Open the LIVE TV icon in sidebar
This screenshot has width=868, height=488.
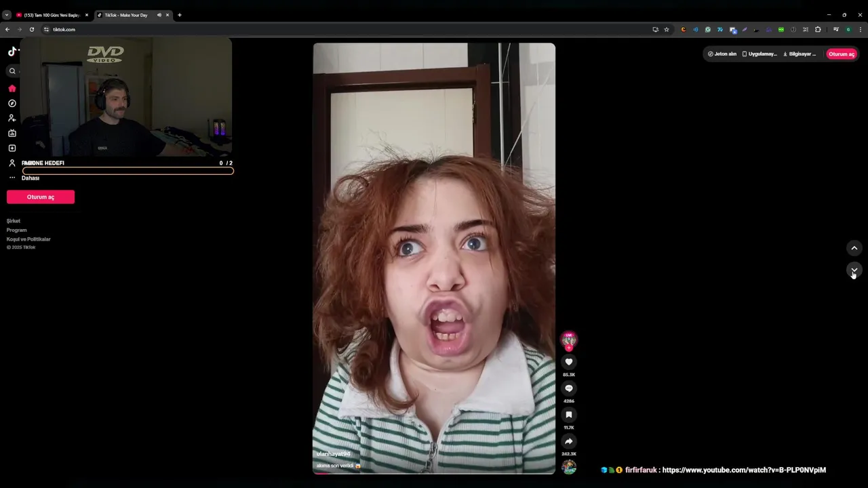(x=12, y=134)
